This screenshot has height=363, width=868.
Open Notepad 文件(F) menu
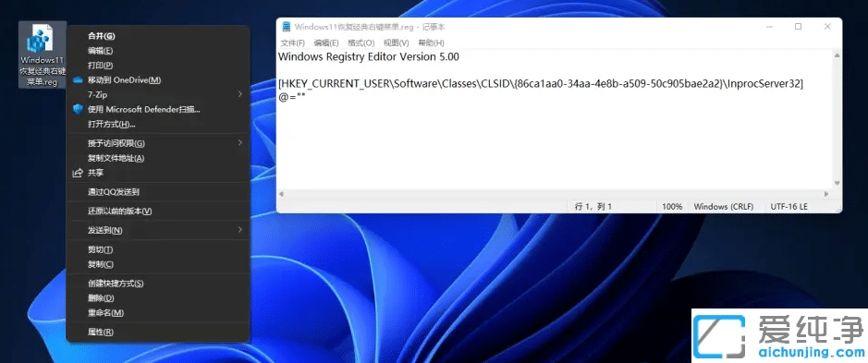[x=293, y=42]
